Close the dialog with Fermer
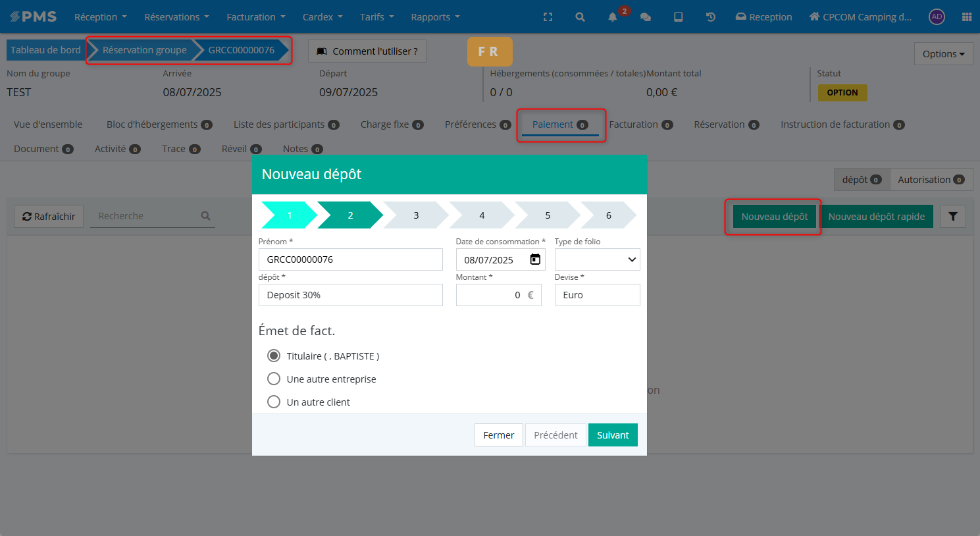 498,435
